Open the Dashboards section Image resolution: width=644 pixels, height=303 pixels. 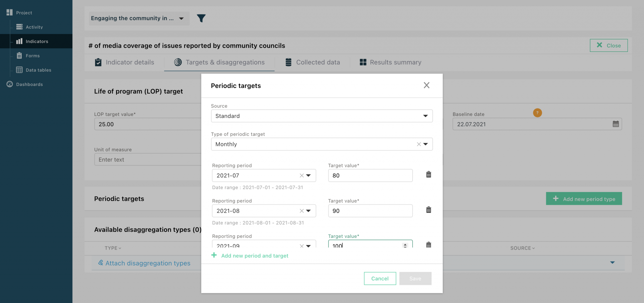click(29, 84)
